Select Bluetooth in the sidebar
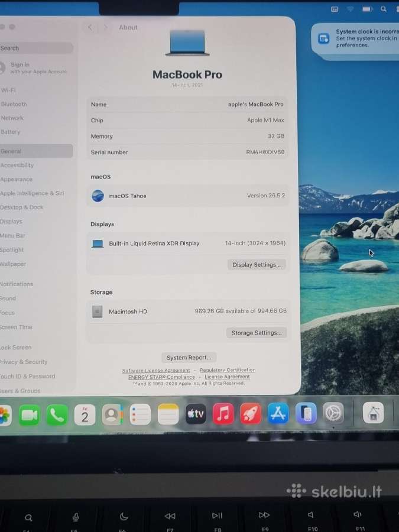The height and width of the screenshot is (532, 399). click(x=35, y=104)
